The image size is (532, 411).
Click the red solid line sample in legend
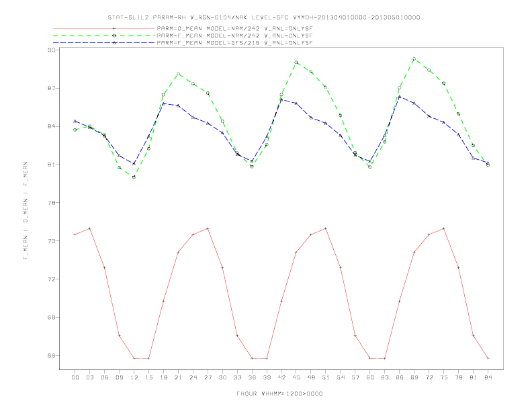[104, 29]
